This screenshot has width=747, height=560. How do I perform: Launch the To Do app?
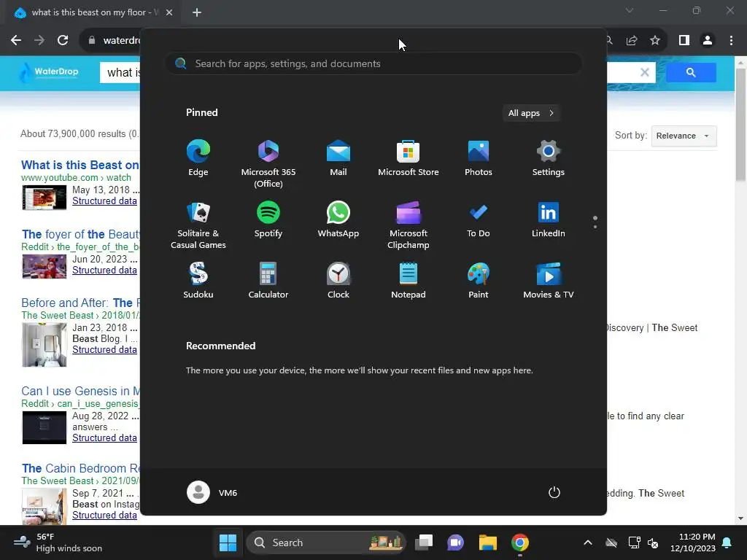click(479, 219)
